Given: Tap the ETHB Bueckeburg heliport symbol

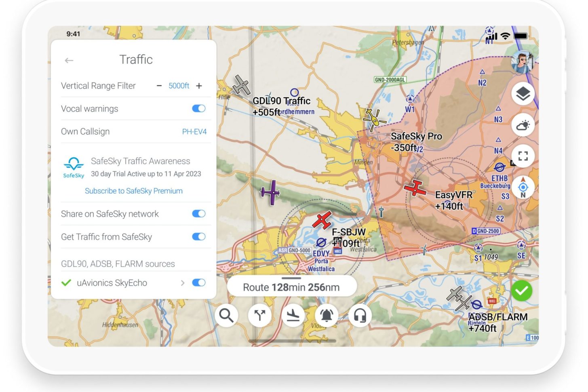Looking at the screenshot, I should point(499,167).
